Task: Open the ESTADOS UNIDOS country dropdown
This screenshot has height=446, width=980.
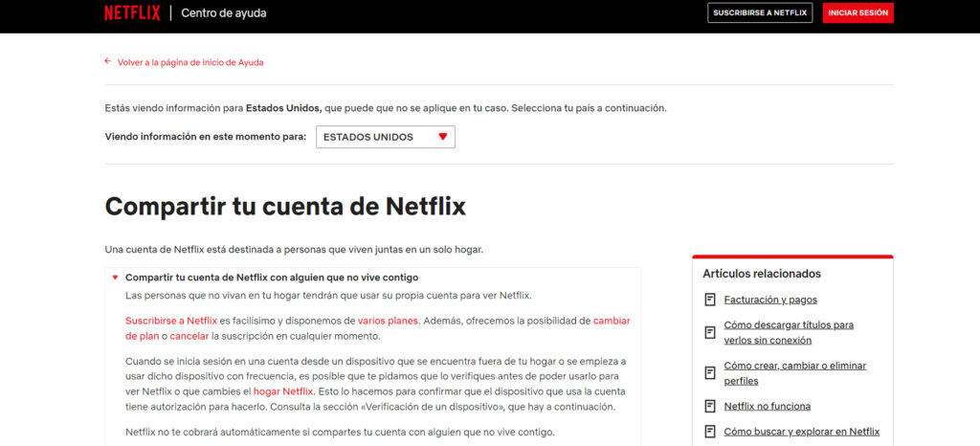Action: coord(385,137)
